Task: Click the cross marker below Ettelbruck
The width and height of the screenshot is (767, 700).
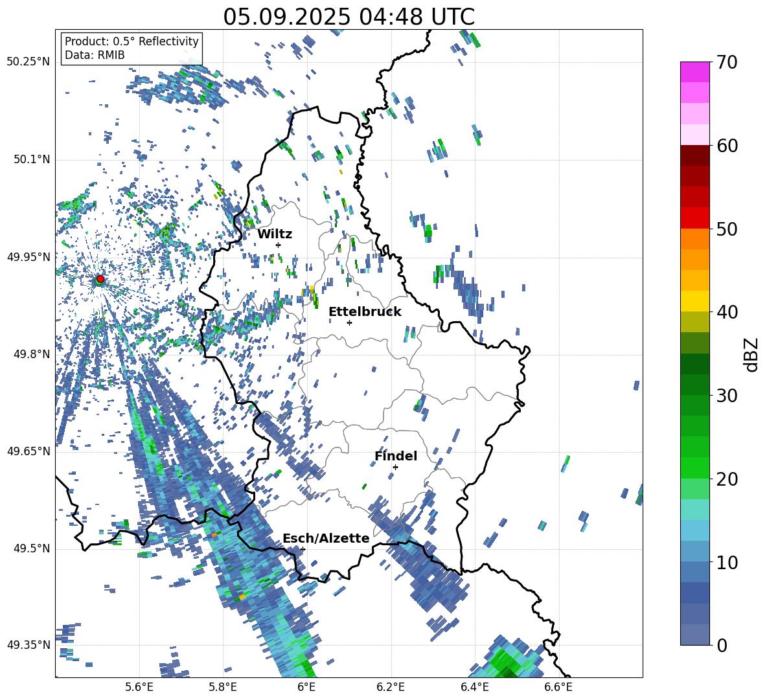Action: click(x=349, y=322)
